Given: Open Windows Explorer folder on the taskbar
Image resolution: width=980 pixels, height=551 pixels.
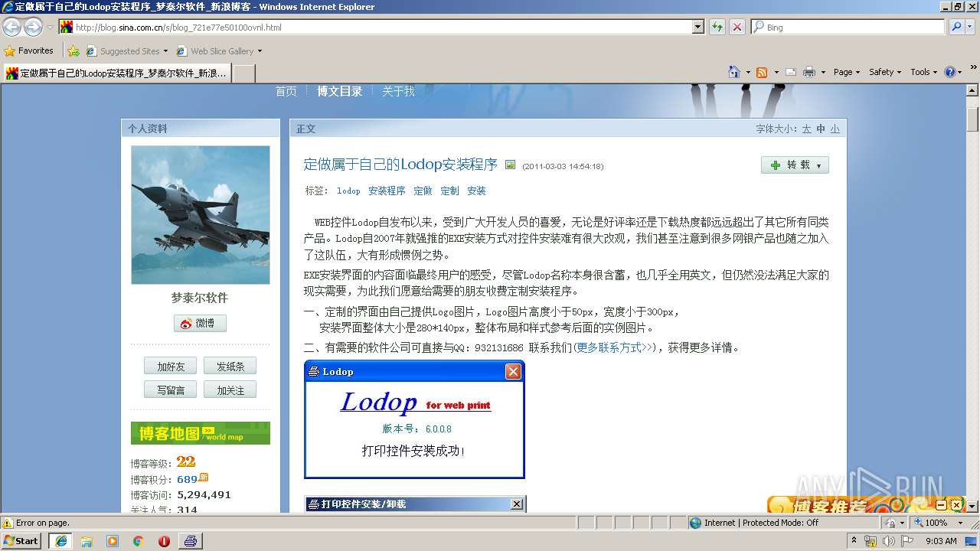Looking at the screenshot, I should 87,541.
